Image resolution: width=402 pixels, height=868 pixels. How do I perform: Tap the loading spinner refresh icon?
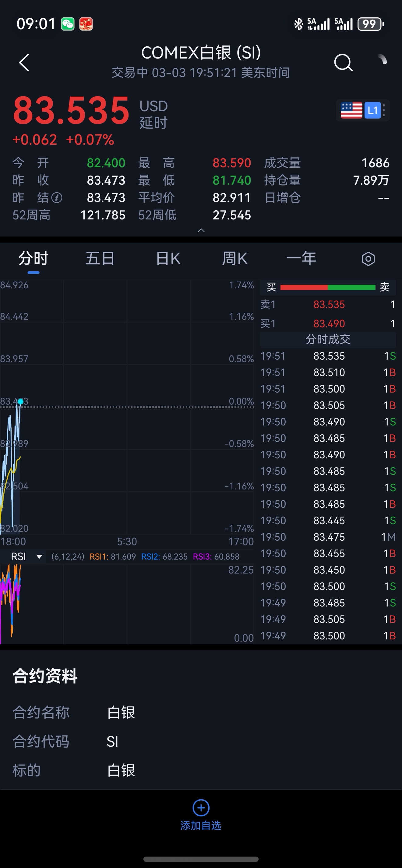click(x=382, y=59)
